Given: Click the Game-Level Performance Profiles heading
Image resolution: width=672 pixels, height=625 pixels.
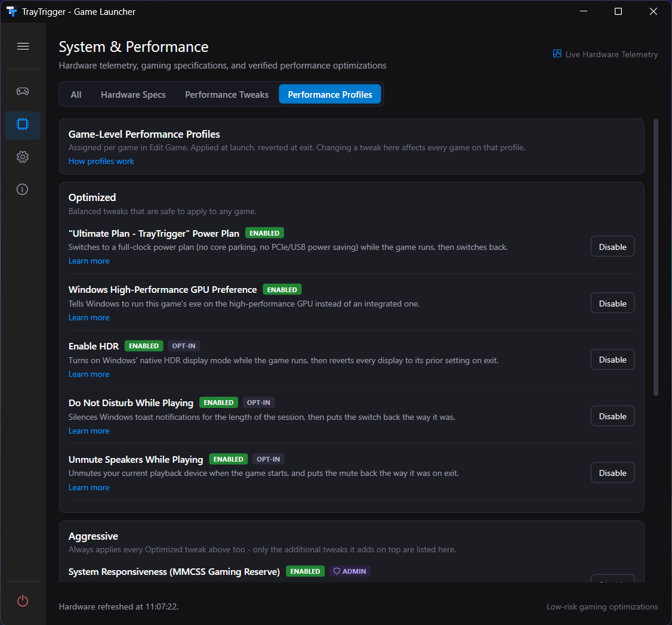Looking at the screenshot, I should [144, 134].
